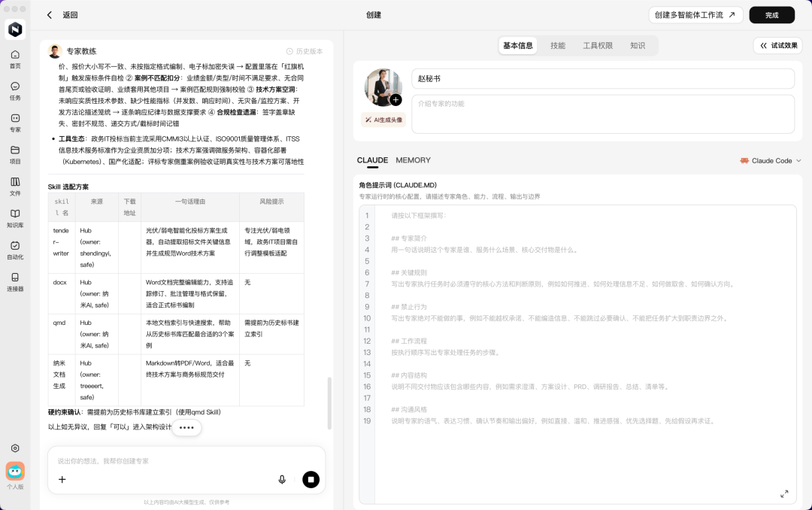Click AI生成头像 to generate an avatar
Screen dimensions: 812x510
tap(383, 120)
